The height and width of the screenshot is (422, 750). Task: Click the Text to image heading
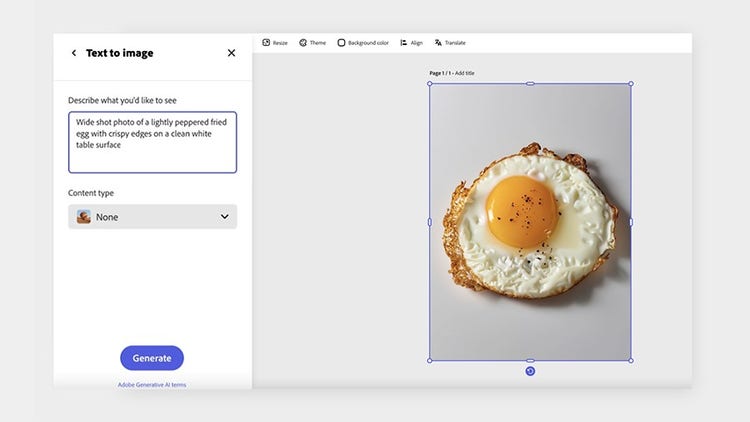(120, 53)
